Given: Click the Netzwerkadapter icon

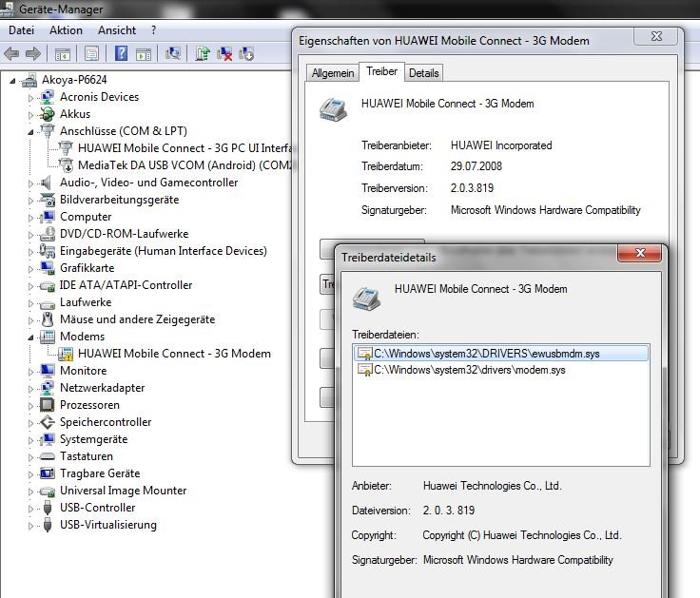Looking at the screenshot, I should click(48, 388).
